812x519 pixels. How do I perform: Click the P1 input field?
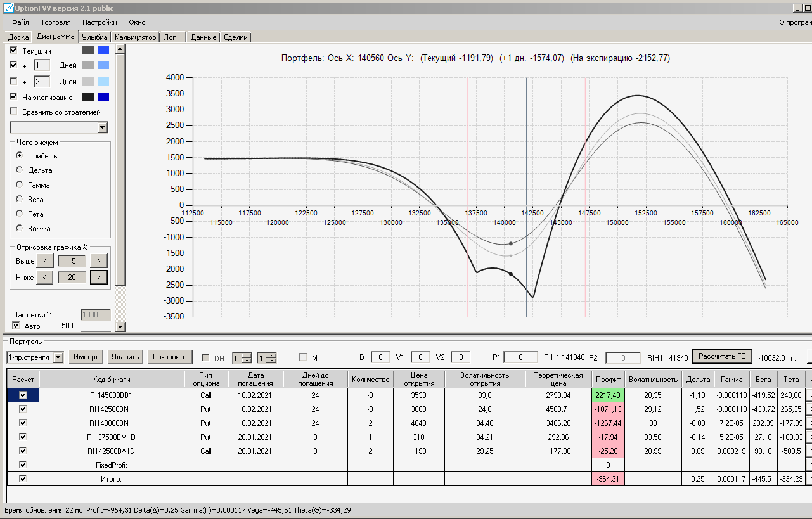(x=520, y=357)
